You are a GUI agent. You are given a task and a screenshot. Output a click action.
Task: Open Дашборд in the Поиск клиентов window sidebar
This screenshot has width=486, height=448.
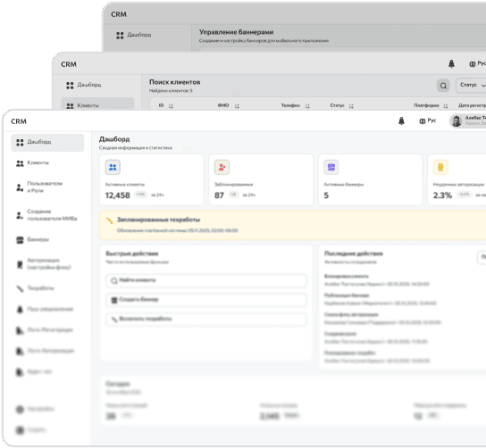(x=84, y=85)
